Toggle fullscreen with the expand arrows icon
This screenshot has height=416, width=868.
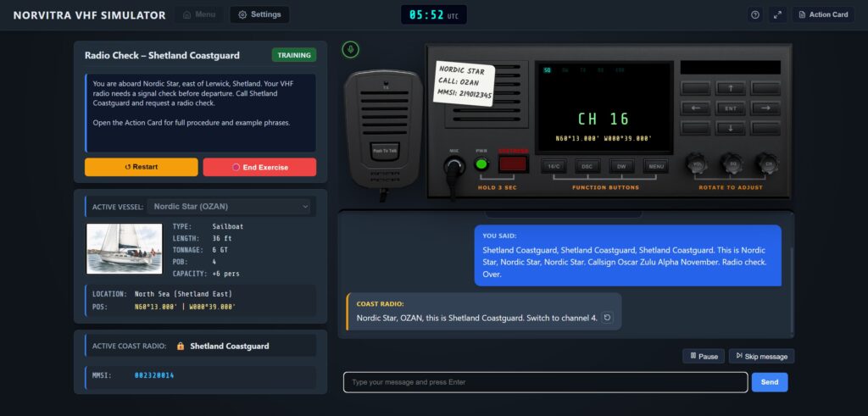(x=778, y=15)
